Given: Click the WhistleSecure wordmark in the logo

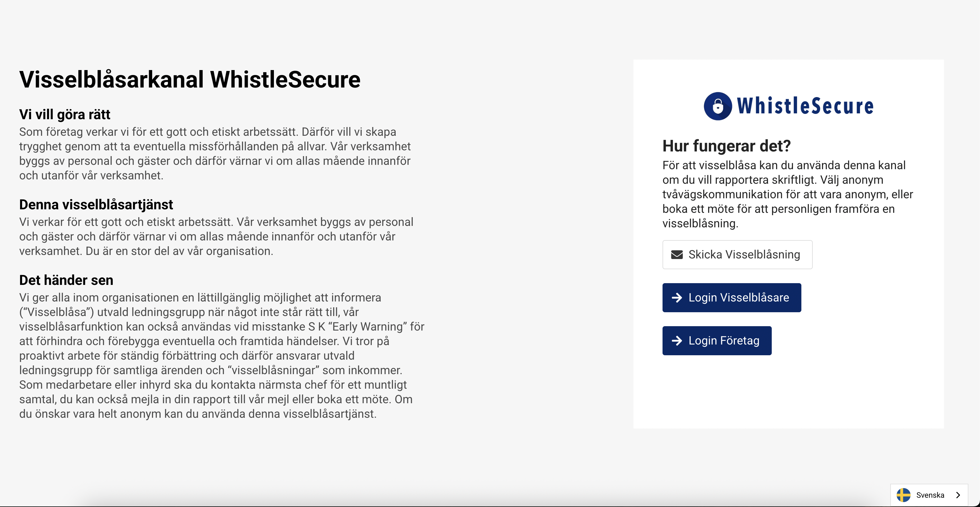Looking at the screenshot, I should pyautogui.click(x=805, y=106).
